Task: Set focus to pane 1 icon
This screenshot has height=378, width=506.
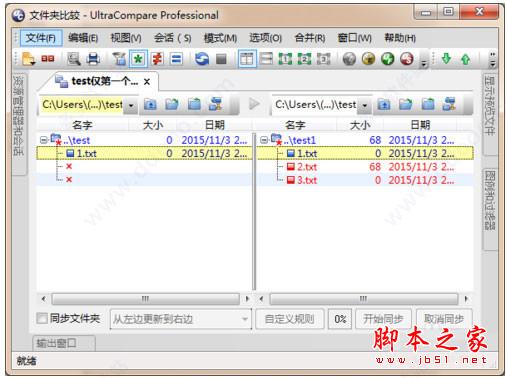Action: [285, 59]
